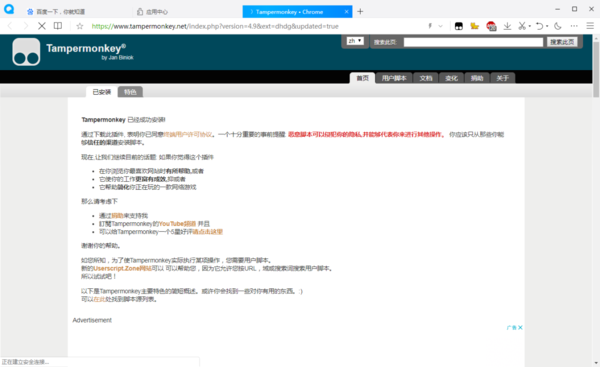Toggle night mode moon icon
The image size is (600, 367).
pos(558,26)
